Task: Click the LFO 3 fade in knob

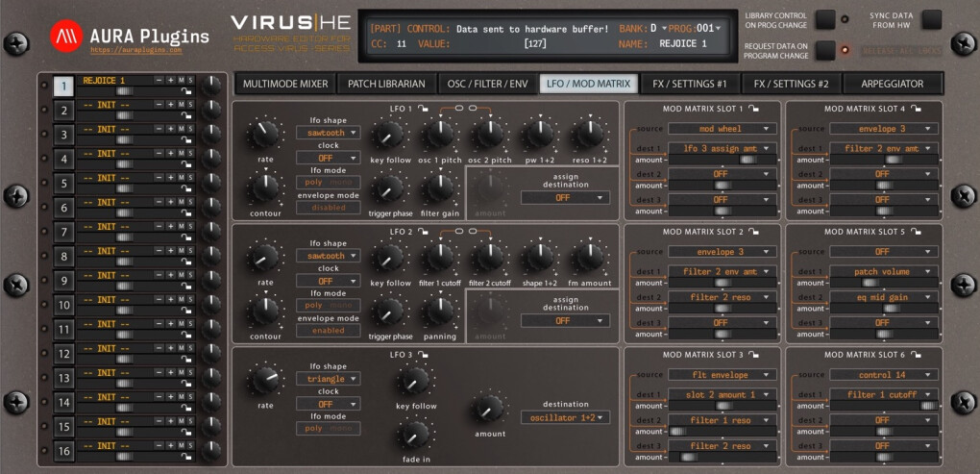Action: [414, 434]
